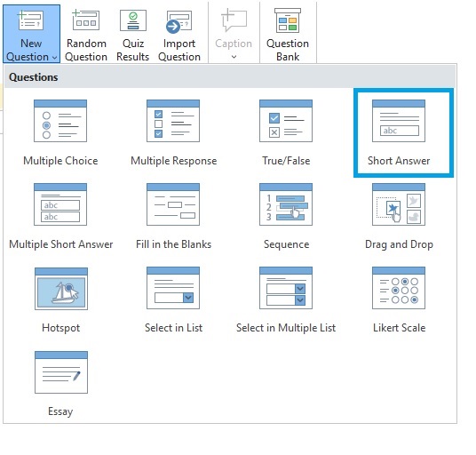Add an Essay question
The width and height of the screenshot is (476, 455).
point(61,384)
